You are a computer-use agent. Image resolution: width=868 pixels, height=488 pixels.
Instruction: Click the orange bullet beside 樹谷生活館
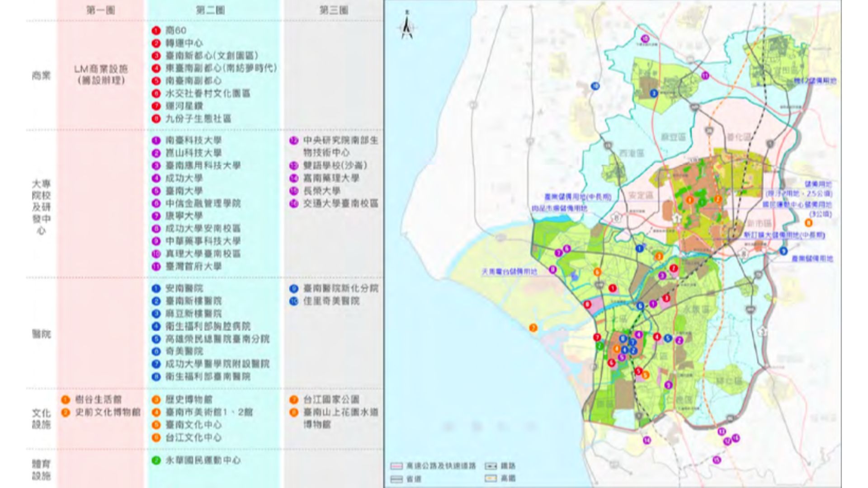point(66,399)
